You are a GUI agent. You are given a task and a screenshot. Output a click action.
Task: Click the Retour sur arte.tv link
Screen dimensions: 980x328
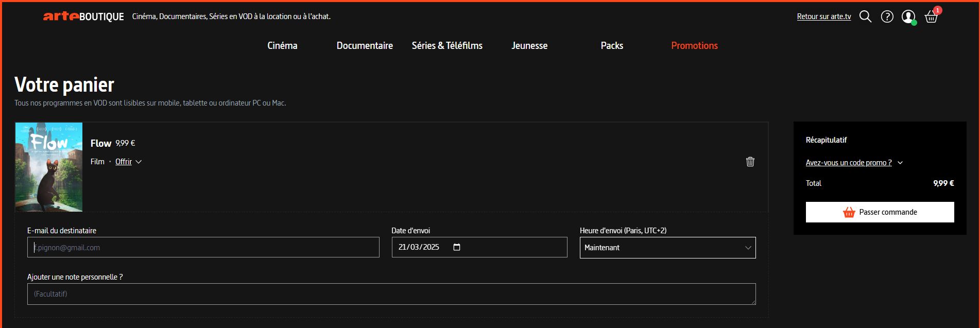(x=824, y=16)
